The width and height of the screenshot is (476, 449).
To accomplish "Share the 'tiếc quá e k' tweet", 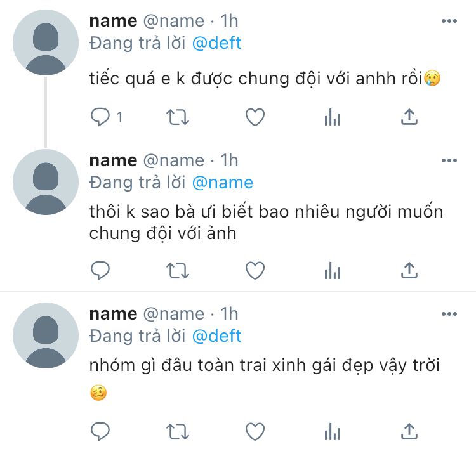I will (x=410, y=117).
